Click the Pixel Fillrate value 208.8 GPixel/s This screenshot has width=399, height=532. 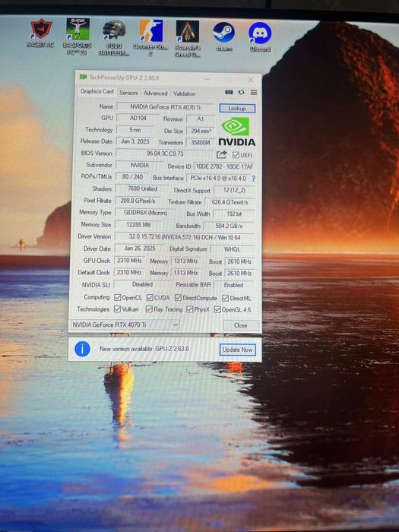[x=138, y=201]
